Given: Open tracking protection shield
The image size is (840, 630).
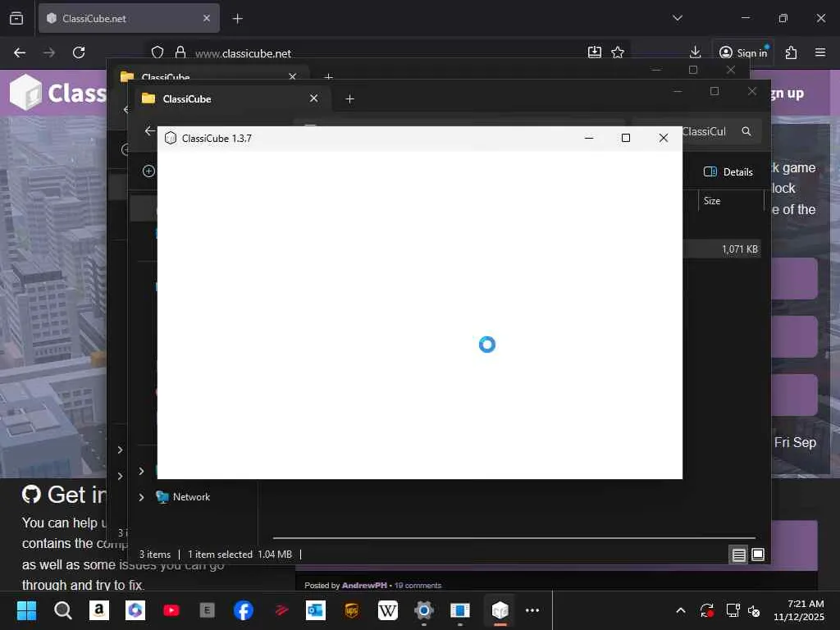Looking at the screenshot, I should point(157,52).
